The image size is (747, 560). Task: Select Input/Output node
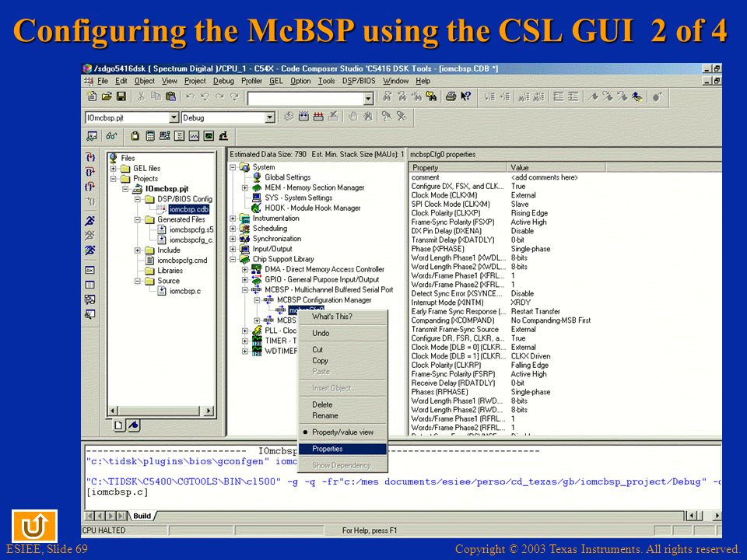click(272, 249)
